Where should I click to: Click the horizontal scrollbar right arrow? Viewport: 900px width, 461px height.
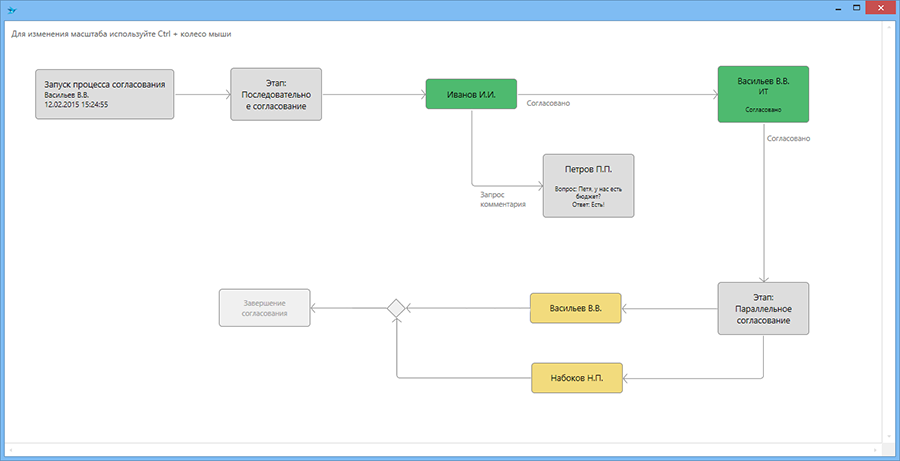pyautogui.click(x=873, y=448)
